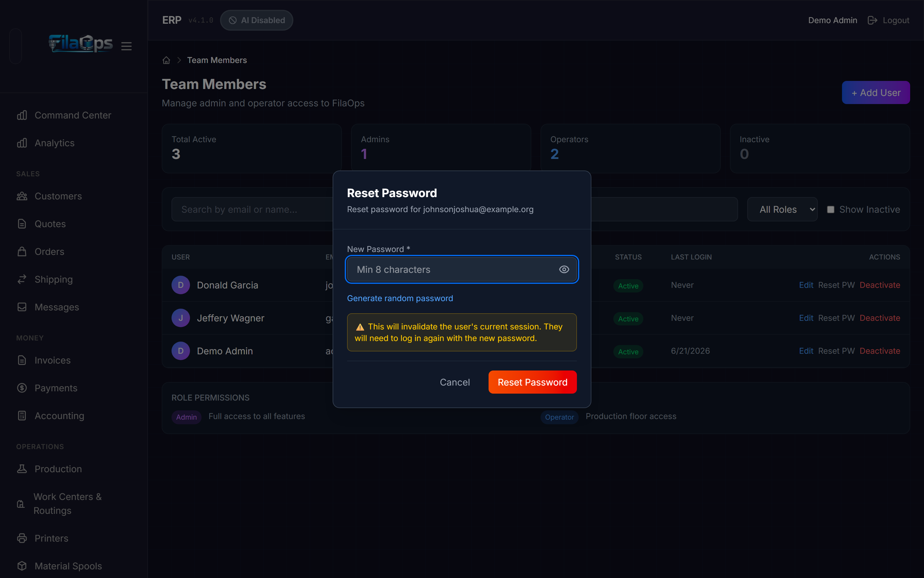This screenshot has height=578, width=924.
Task: Click the Messages inbox icon
Action: (22, 307)
